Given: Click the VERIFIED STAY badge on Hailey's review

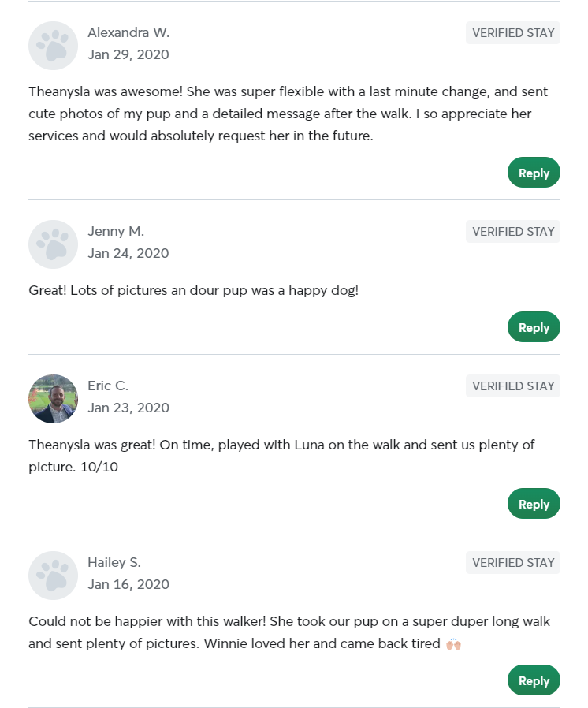Looking at the screenshot, I should (512, 562).
